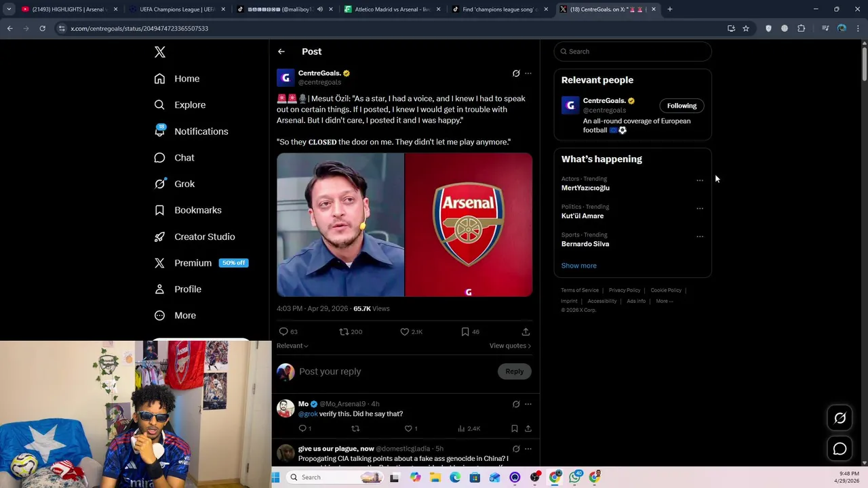This screenshot has height=488, width=868.
Task: Open the Arsenal crest image in the post
Action: click(x=469, y=225)
